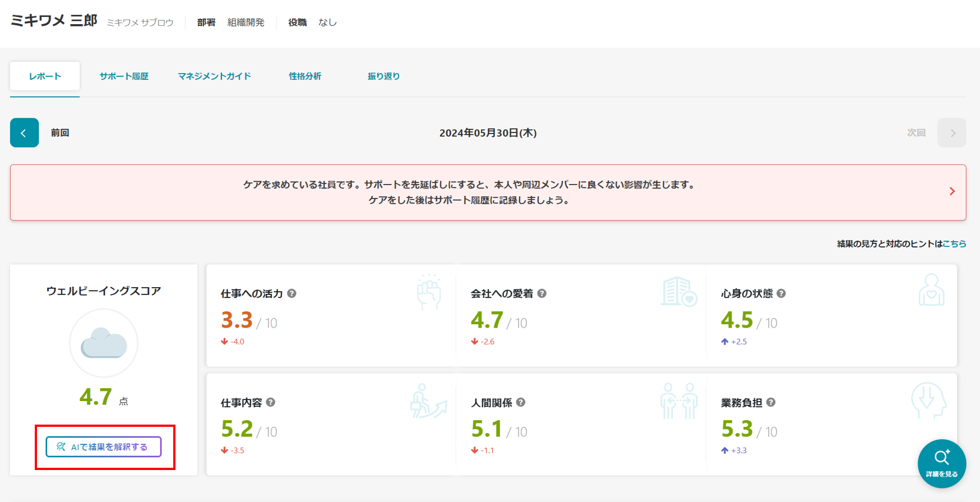This screenshot has height=502, width=980.
Task: Click the position value なし
Action: click(327, 22)
